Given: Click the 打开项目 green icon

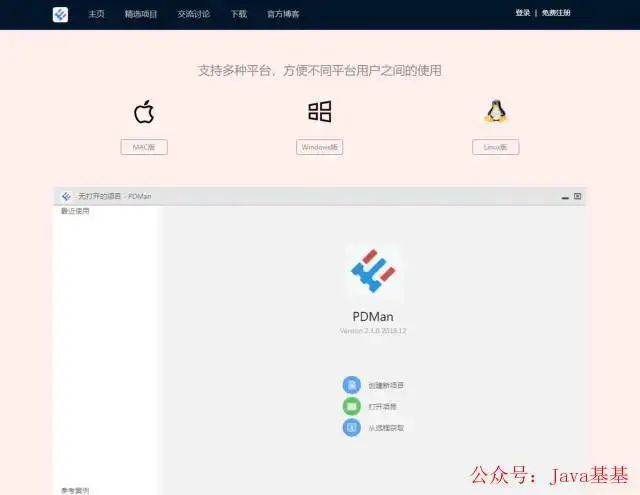Looking at the screenshot, I should 351,406.
